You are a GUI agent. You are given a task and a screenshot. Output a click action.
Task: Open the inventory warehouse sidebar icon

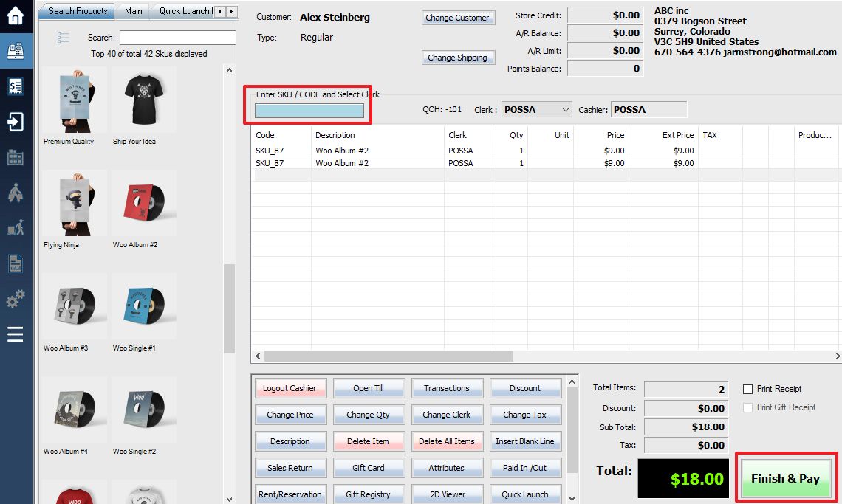tap(15, 157)
